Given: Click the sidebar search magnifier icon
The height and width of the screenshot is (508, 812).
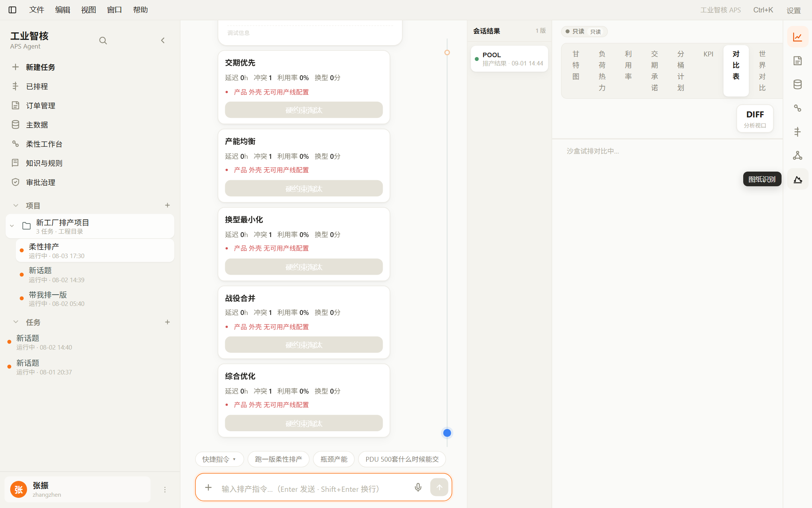Looking at the screenshot, I should [x=103, y=40].
